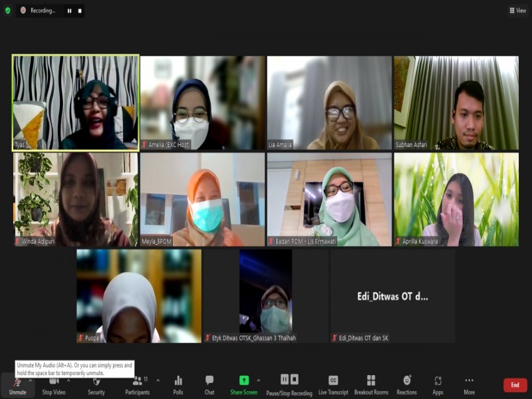Unmute the microphone
This screenshot has height=399, width=532.
point(17,384)
